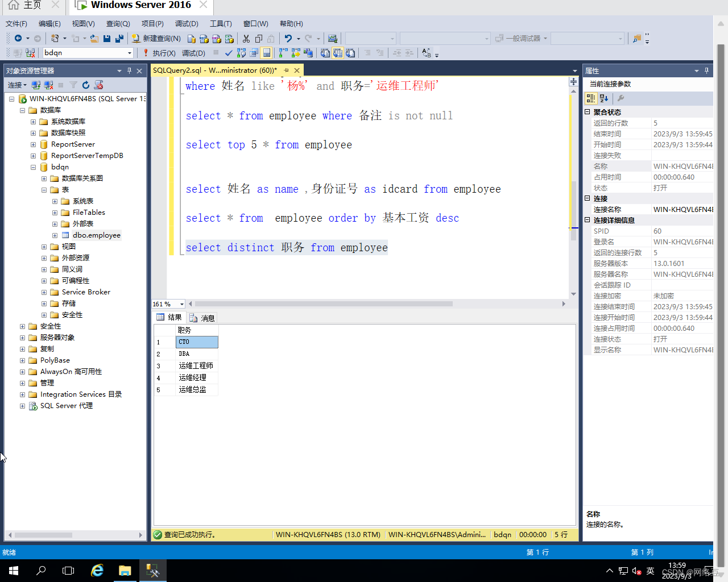Viewport: 728px width, 582px height.
Task: Open Windows Start menu
Action: tap(14, 571)
